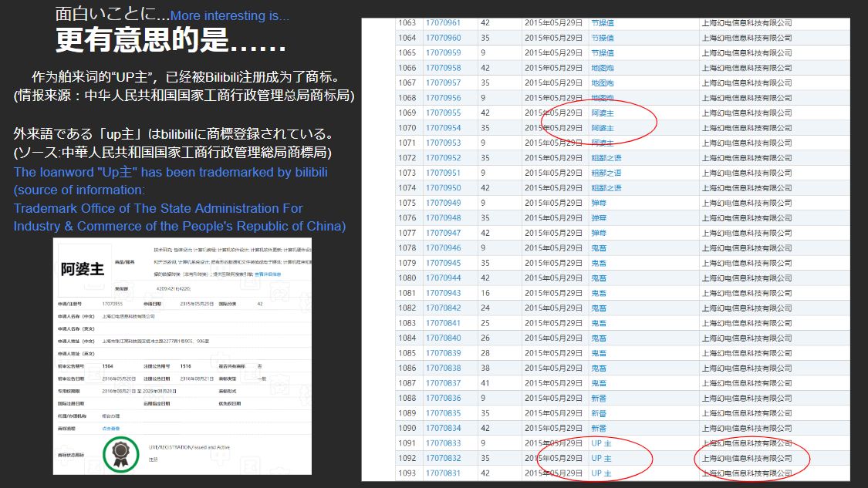This screenshot has height=488, width=868.
Task: Select class number 16 in row 1081
Action: [485, 293]
